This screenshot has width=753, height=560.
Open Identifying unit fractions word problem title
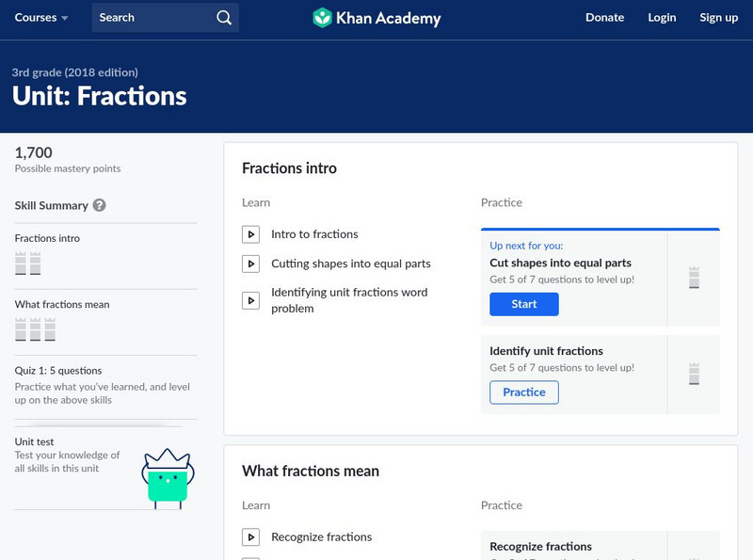point(349,300)
